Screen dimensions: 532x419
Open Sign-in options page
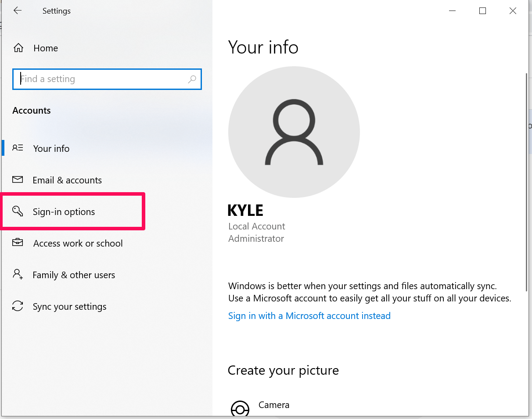(64, 212)
